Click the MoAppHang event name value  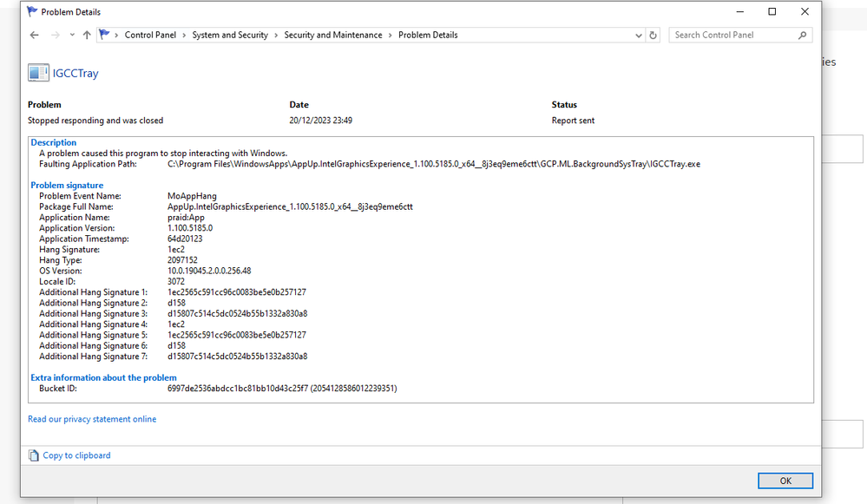click(192, 196)
